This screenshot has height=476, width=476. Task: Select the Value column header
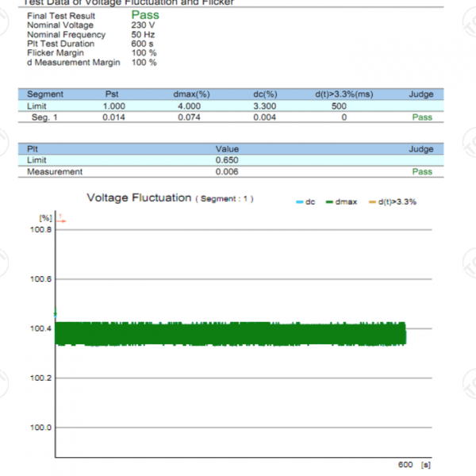click(228, 149)
